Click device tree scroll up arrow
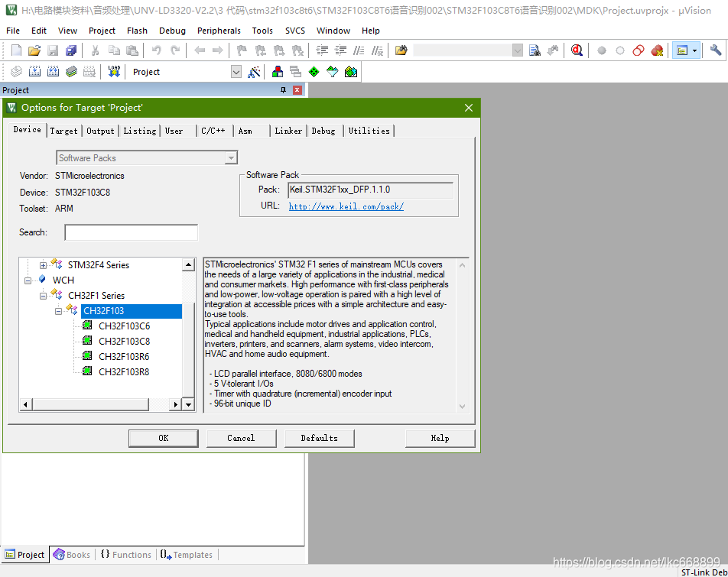 (188, 265)
